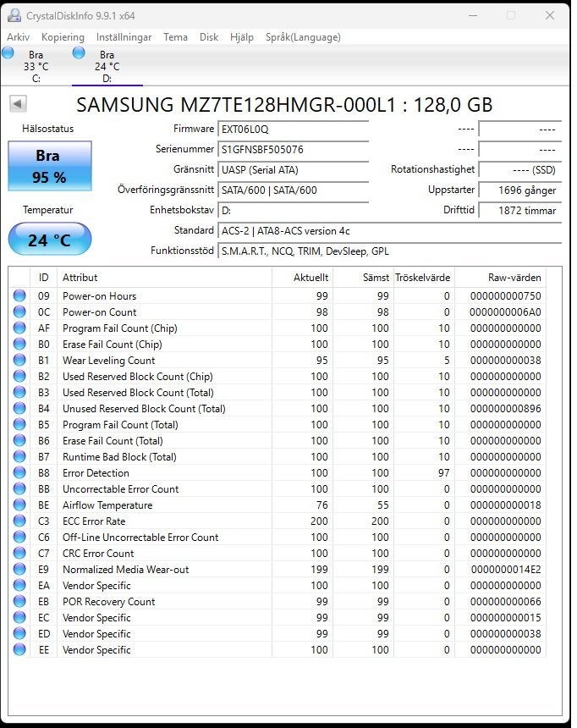This screenshot has width=577, height=728.
Task: Click status icon for EE Vendor Specific row
Action: click(x=19, y=649)
